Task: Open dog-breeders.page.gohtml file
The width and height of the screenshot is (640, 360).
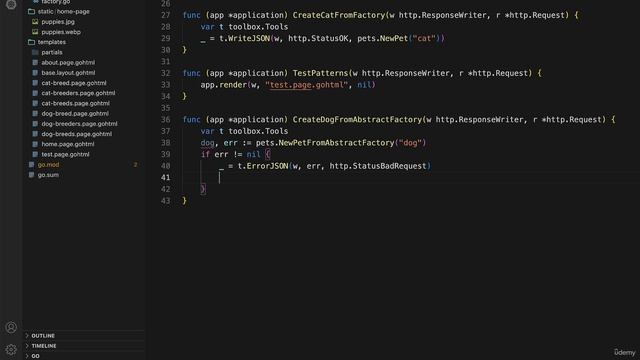Action: 80,124
